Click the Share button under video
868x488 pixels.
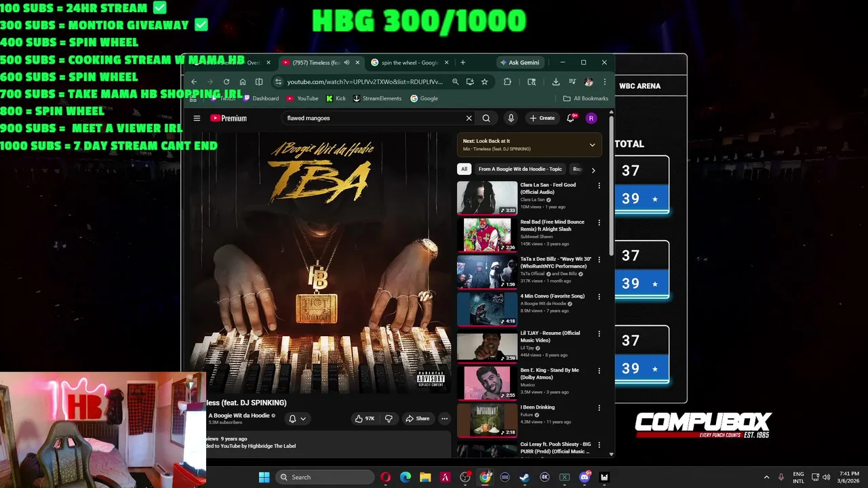[x=417, y=419]
